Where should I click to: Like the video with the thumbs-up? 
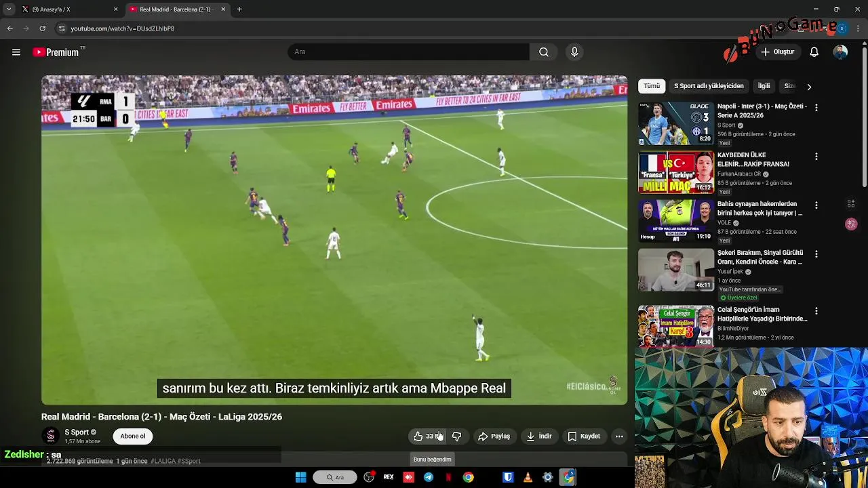[427, 436]
